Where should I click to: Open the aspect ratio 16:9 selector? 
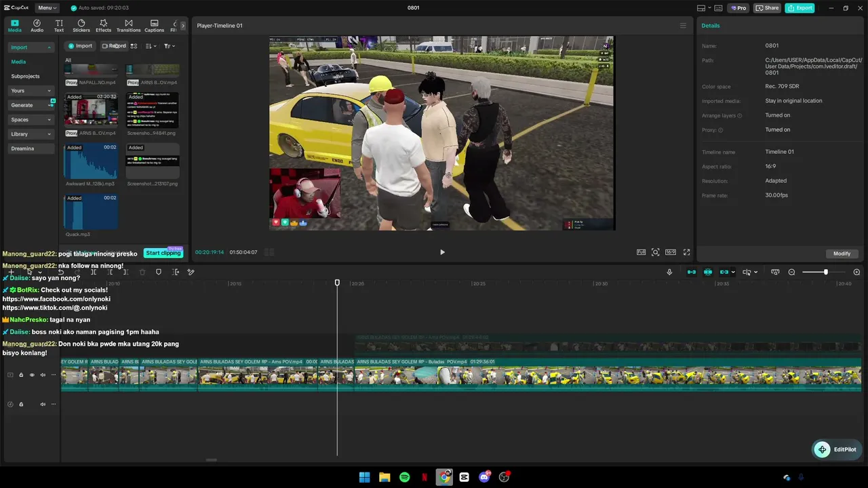pyautogui.click(x=671, y=252)
